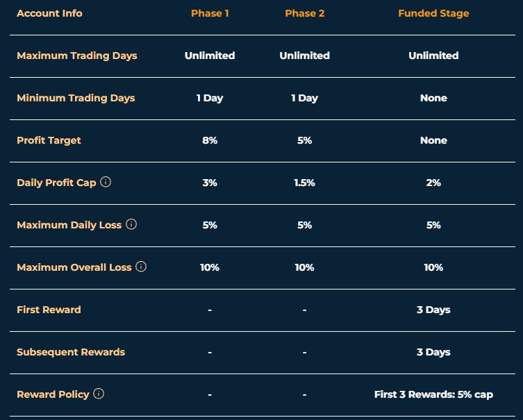
Task: Click the Minimum Trading Days row label
Action: (x=76, y=98)
